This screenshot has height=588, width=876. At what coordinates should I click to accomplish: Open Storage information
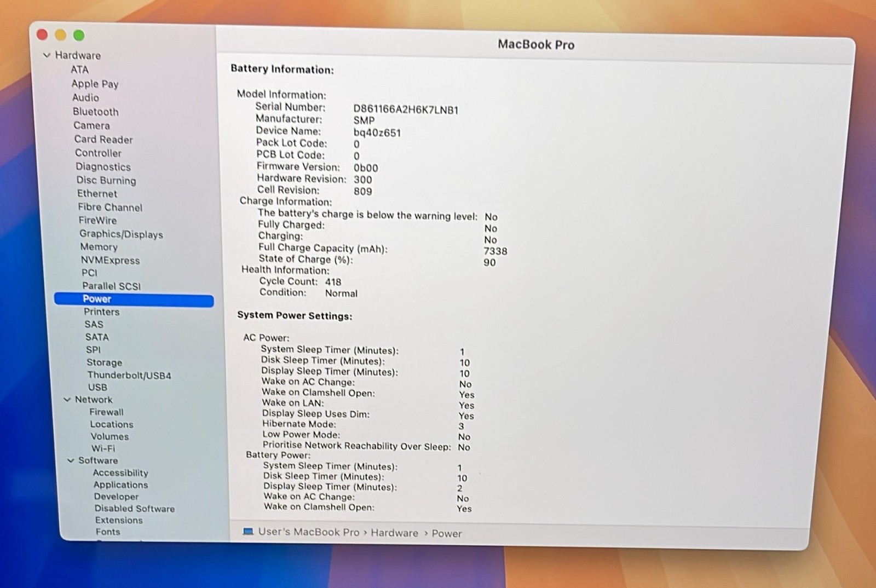pyautogui.click(x=105, y=362)
